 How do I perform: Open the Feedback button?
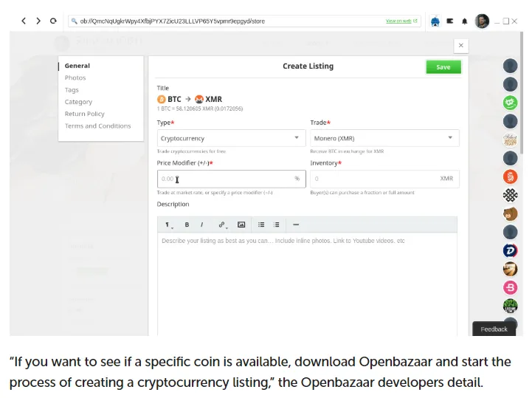494,329
